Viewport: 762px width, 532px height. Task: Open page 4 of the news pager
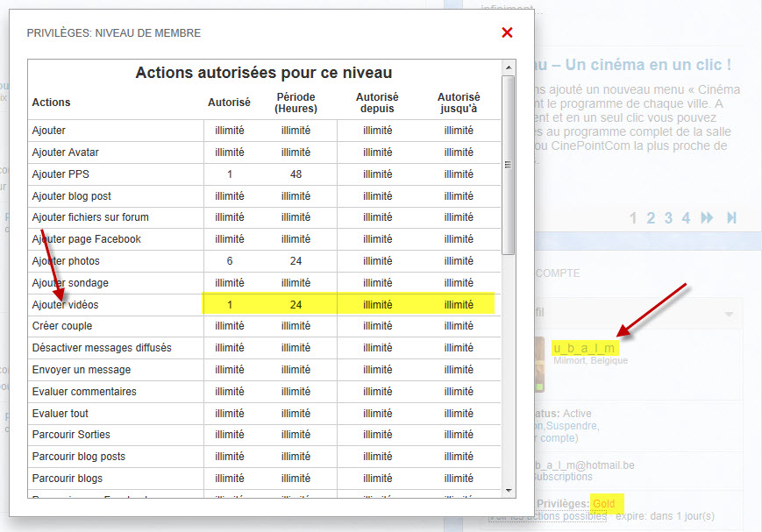pyautogui.click(x=686, y=218)
